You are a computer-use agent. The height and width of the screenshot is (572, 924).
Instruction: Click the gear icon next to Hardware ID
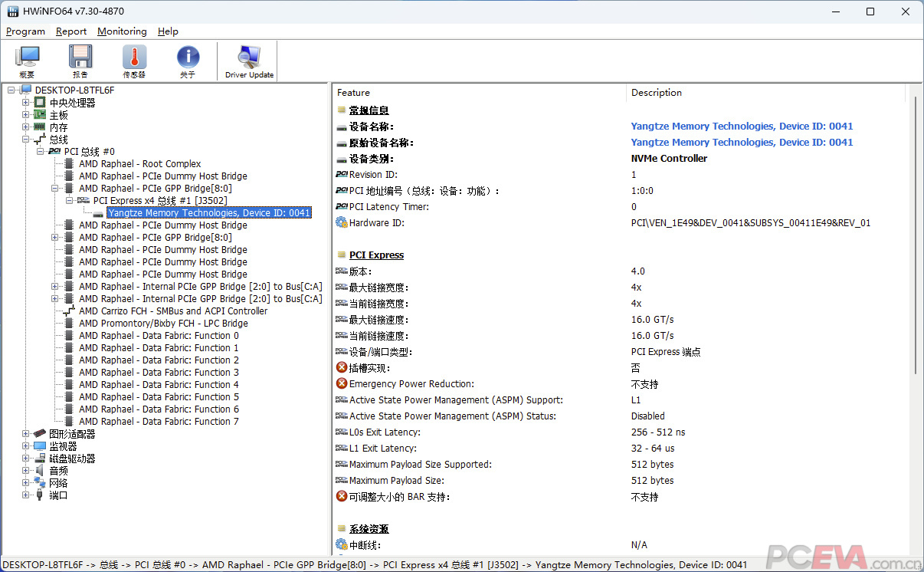(x=340, y=222)
